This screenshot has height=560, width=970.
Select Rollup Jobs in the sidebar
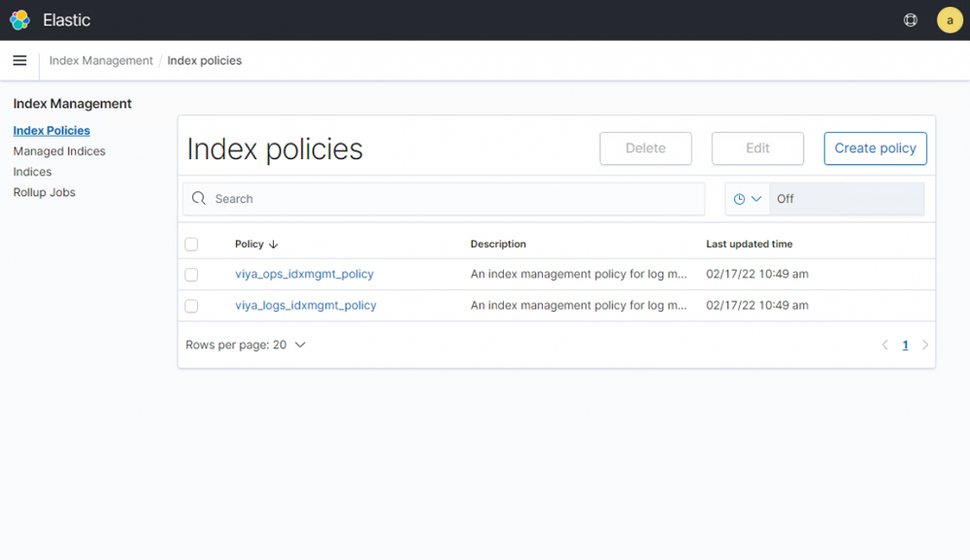tap(44, 192)
